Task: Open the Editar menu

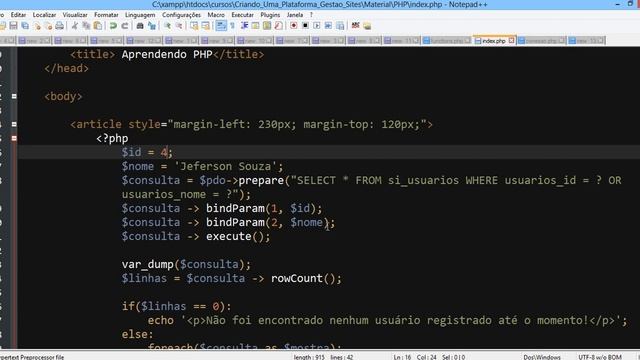Action: pyautogui.click(x=18, y=15)
